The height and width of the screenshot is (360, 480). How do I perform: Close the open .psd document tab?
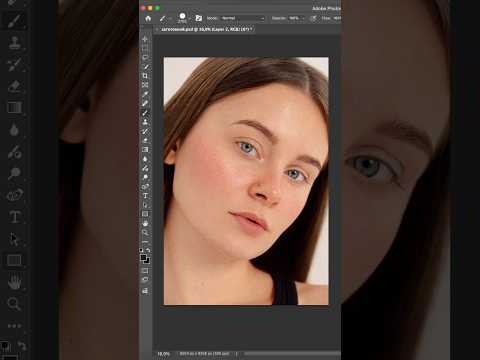point(157,29)
